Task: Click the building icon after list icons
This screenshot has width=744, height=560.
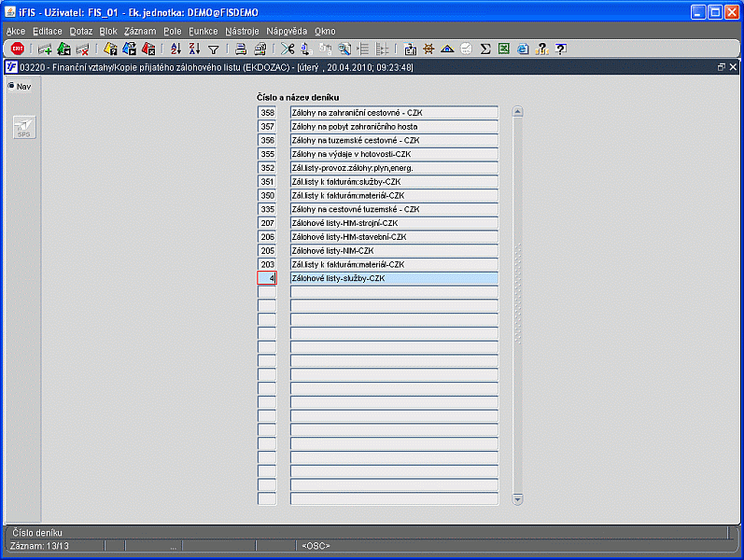Action: point(410,49)
